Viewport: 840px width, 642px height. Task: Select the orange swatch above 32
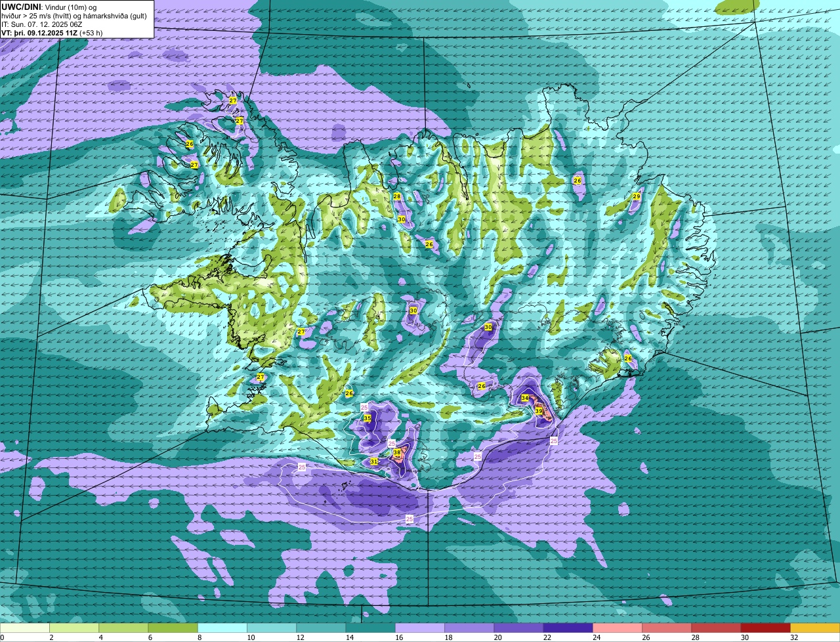pos(815,628)
